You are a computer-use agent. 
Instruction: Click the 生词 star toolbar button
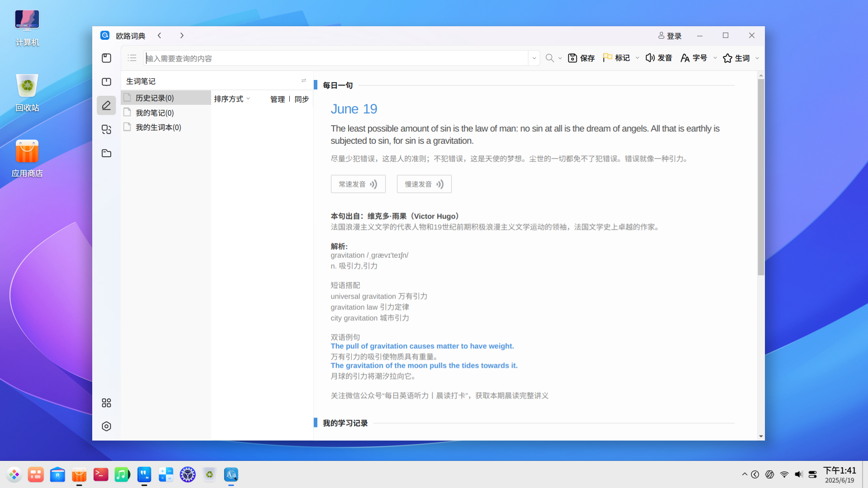[736, 58]
